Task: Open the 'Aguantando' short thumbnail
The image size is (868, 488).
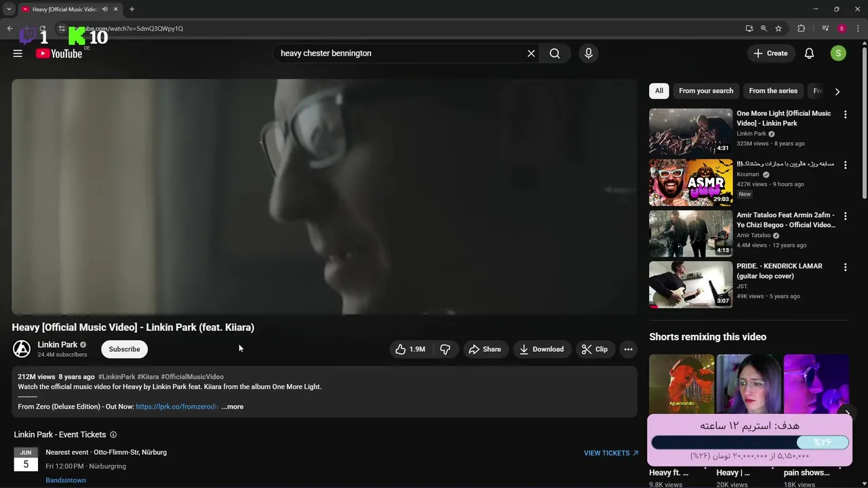Action: (x=682, y=384)
